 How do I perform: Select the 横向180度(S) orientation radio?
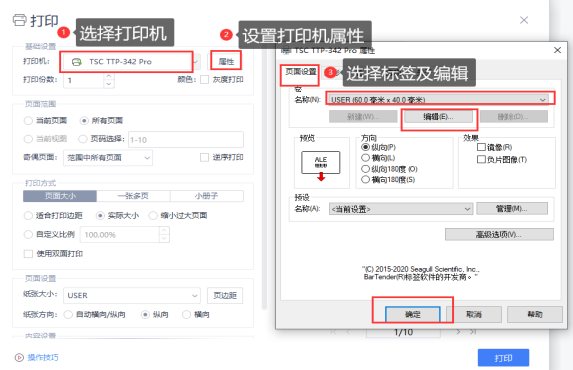(365, 180)
